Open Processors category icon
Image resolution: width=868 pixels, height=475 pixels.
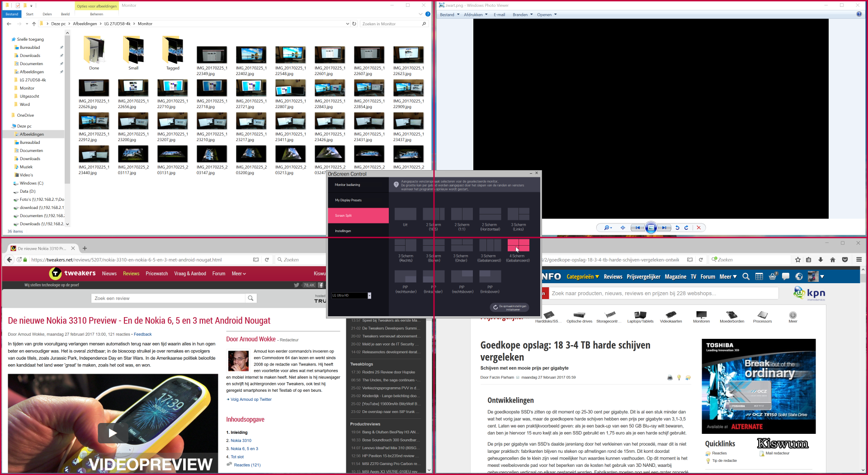(762, 317)
